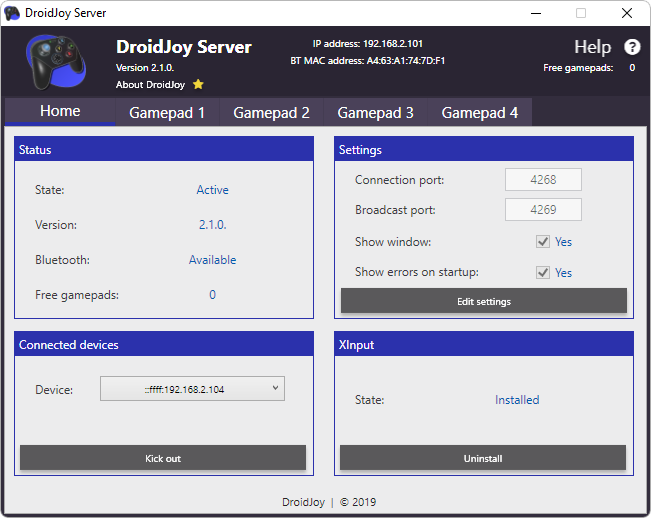Switch to the Home tab
This screenshot has height=518, width=651.
coord(60,111)
